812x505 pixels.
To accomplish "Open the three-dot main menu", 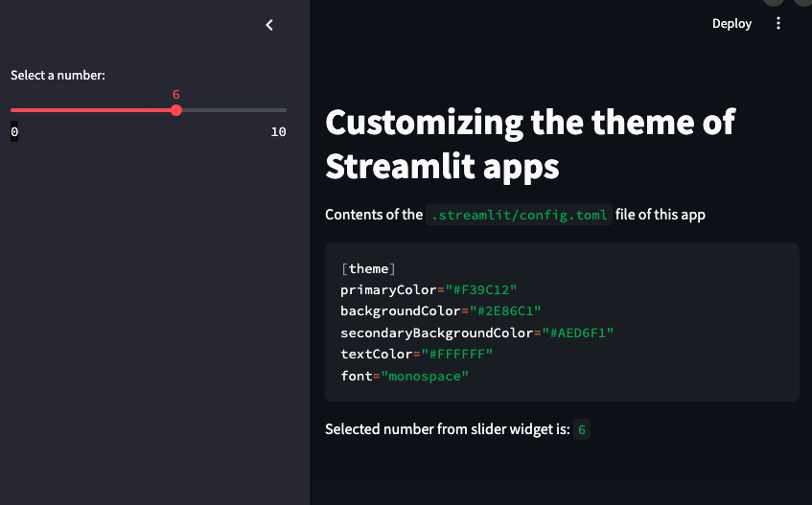I will [777, 23].
